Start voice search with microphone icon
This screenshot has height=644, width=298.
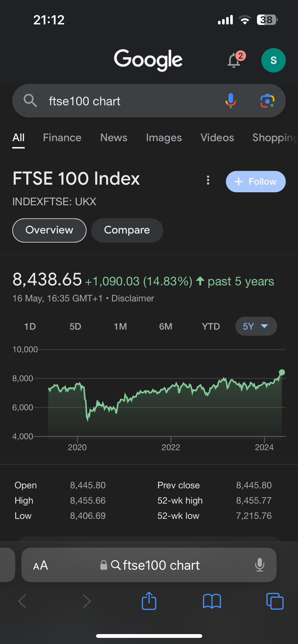pyautogui.click(x=231, y=101)
